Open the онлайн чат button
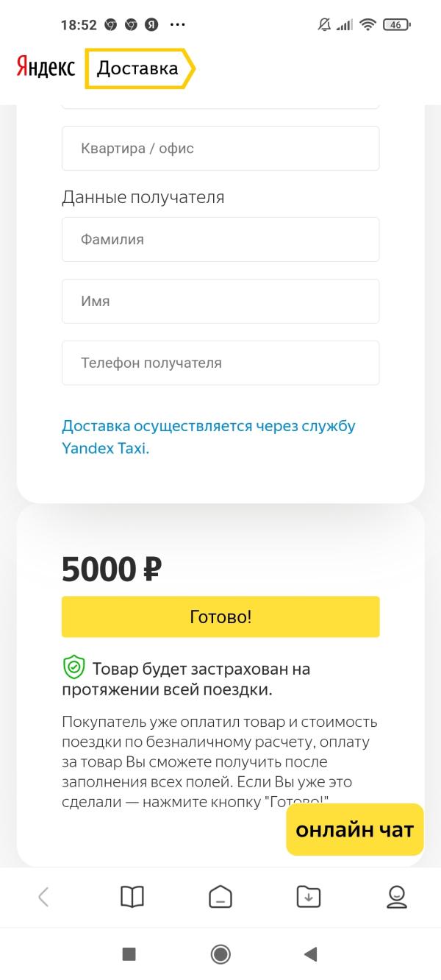 pyautogui.click(x=355, y=829)
